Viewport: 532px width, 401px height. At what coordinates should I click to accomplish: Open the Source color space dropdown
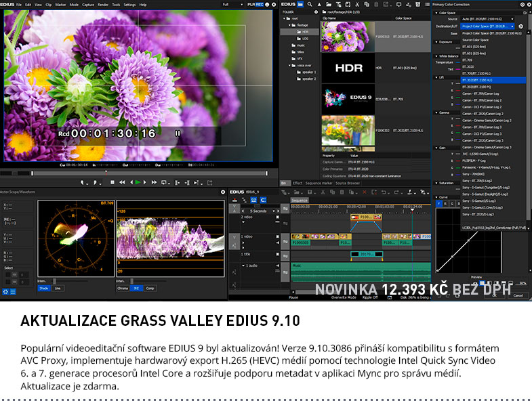coord(487,20)
